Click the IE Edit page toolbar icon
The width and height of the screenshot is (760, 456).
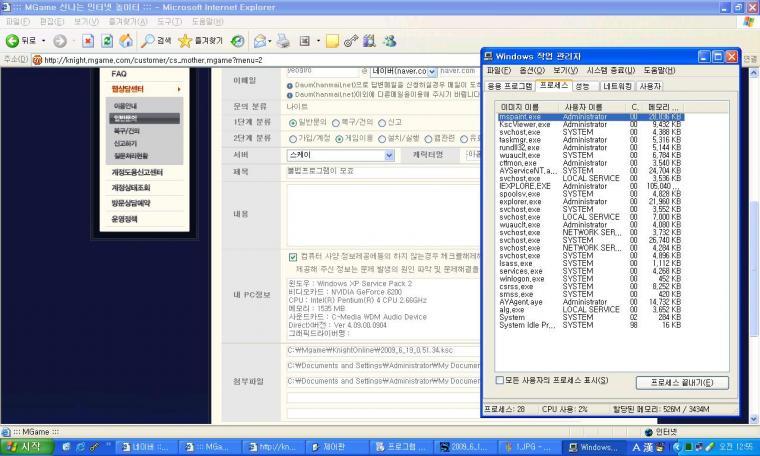[x=304, y=41]
